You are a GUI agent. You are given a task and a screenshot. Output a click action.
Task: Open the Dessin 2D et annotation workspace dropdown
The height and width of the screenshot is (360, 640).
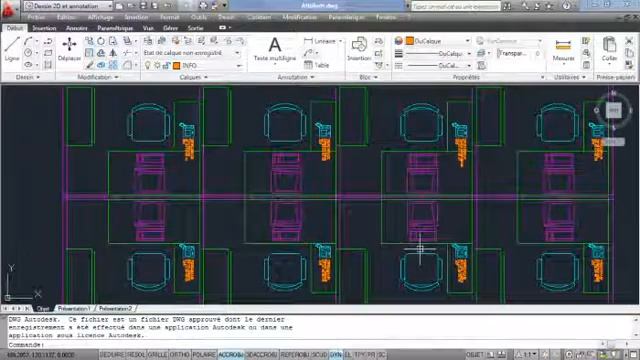point(68,6)
